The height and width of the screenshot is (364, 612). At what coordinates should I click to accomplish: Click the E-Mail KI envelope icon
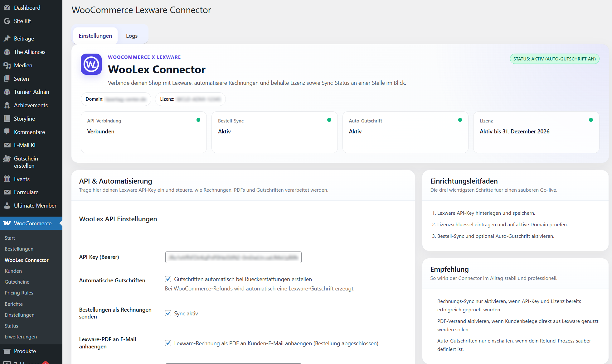(x=7, y=145)
